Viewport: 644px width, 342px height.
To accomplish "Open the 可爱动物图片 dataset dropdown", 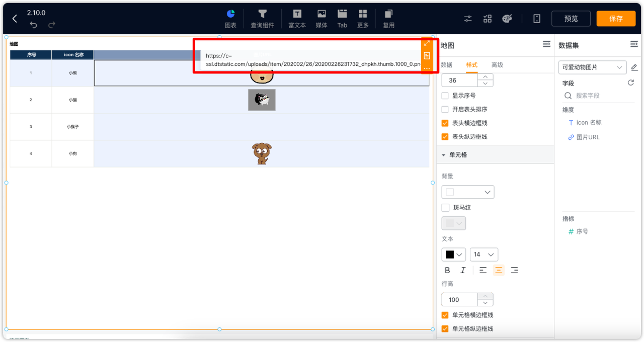I will tap(592, 67).
